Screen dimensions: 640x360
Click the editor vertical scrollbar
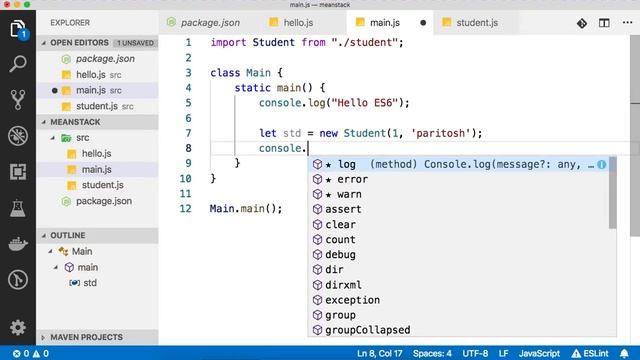(635, 135)
